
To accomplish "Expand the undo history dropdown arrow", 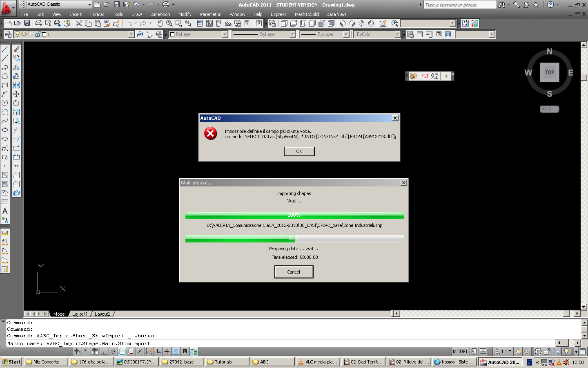I will point(143,4).
